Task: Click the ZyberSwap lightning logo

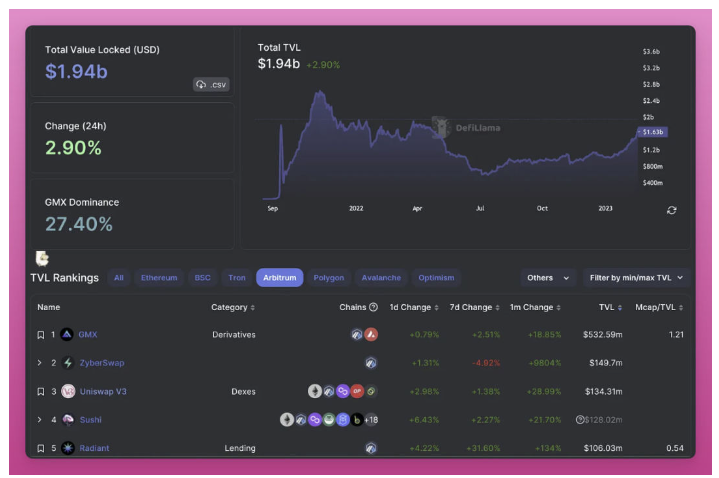Action: [68, 363]
